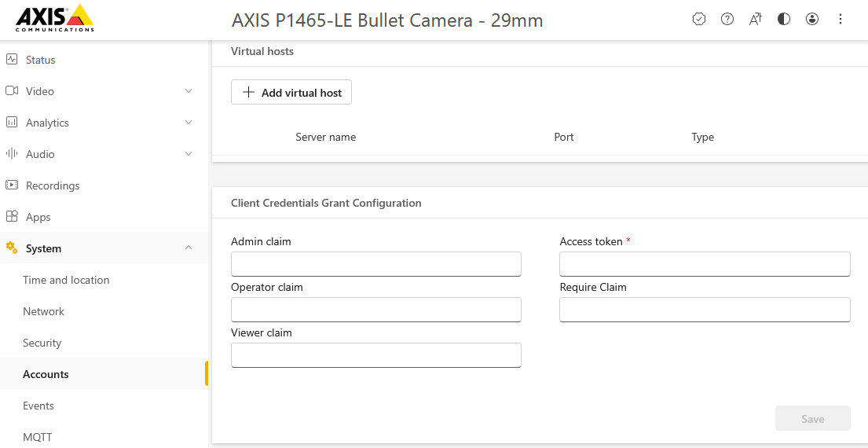Expand the Audio menu chevron
Image resolution: width=868 pixels, height=448 pixels.
[x=189, y=154]
